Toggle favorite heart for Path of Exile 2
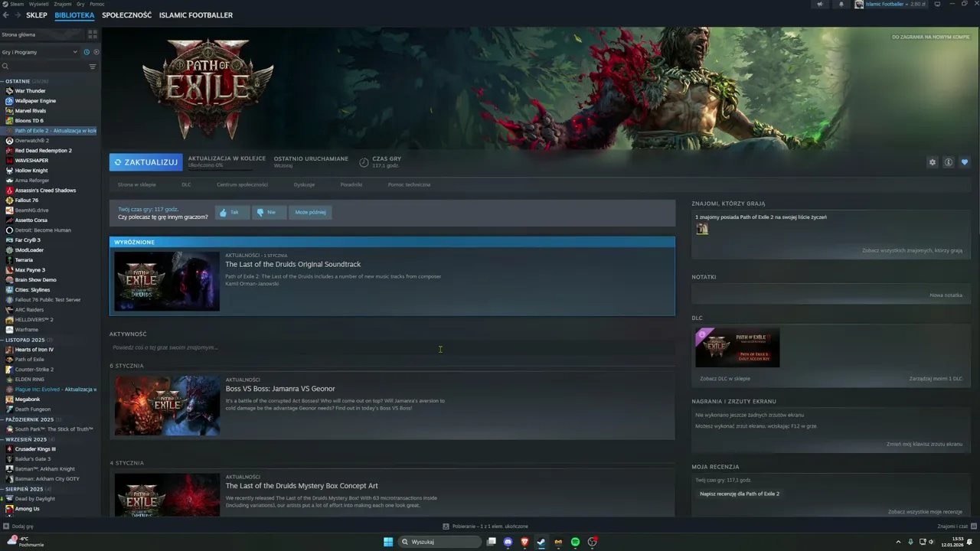This screenshot has width=980, height=551. pyautogui.click(x=964, y=162)
